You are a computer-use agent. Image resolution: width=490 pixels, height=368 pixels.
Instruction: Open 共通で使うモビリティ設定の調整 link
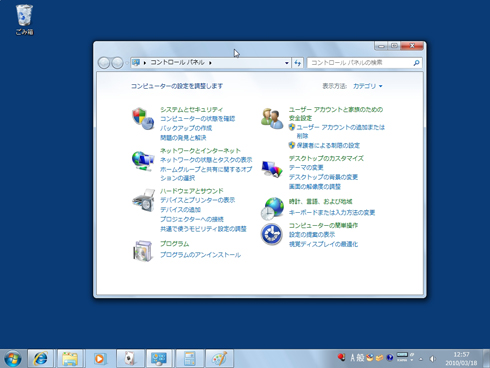pos(203,229)
